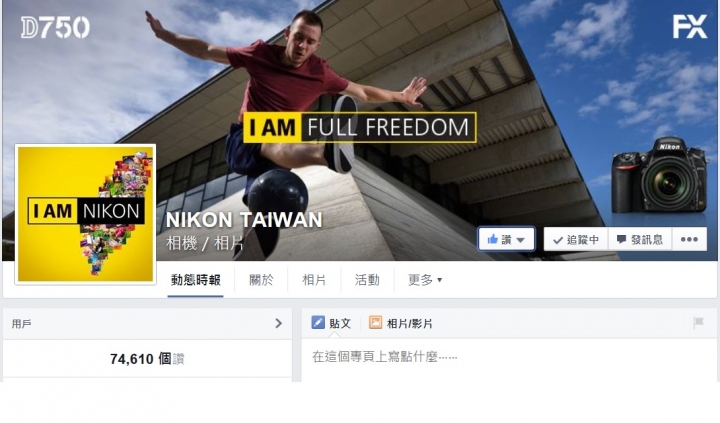Screen dimensions: 720x423
Task: Click the pencil post icon
Action: (318, 322)
